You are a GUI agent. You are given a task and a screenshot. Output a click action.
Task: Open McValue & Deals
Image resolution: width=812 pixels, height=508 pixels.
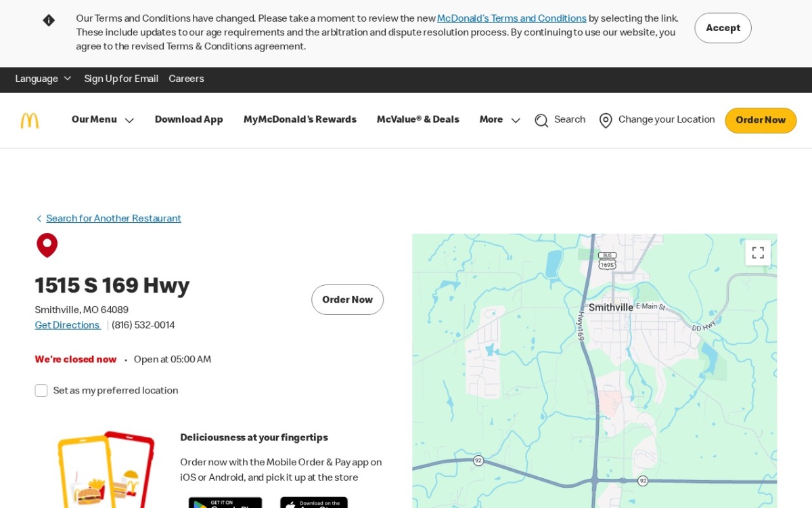[418, 120]
